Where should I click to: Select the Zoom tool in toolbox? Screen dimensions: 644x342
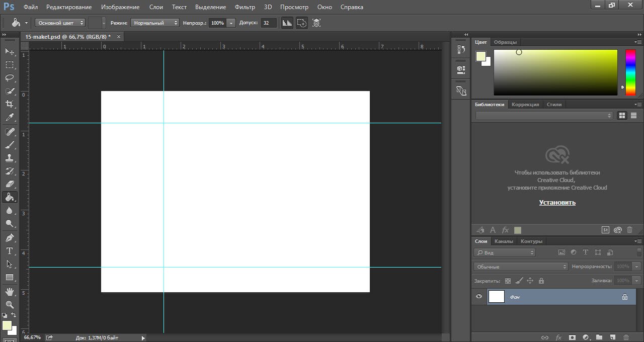click(10, 304)
